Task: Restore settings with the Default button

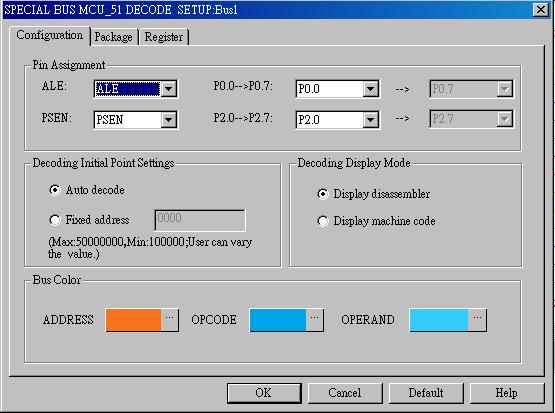Action: 426,393
